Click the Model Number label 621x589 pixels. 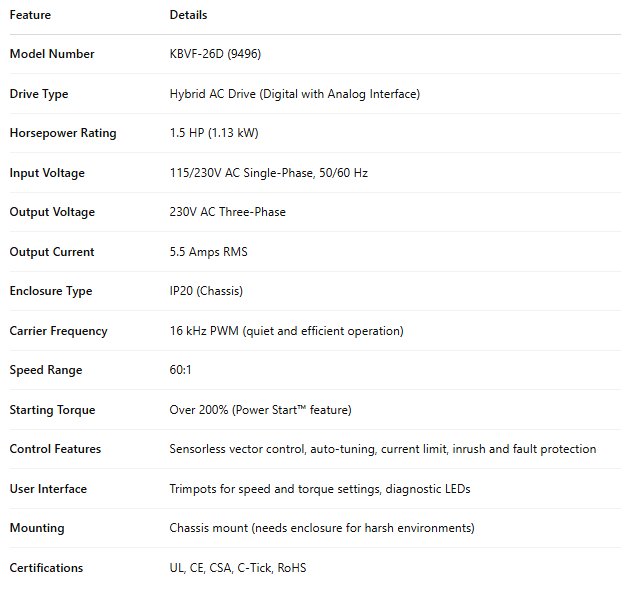[x=52, y=54]
